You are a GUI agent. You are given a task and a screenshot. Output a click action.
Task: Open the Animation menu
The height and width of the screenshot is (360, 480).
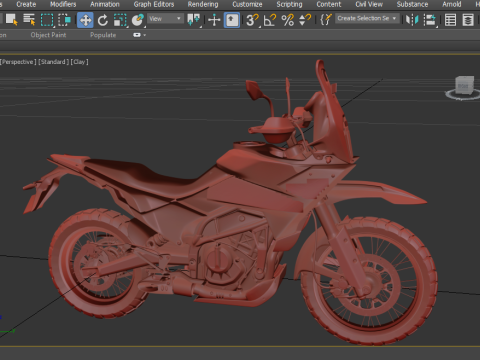[x=105, y=4]
